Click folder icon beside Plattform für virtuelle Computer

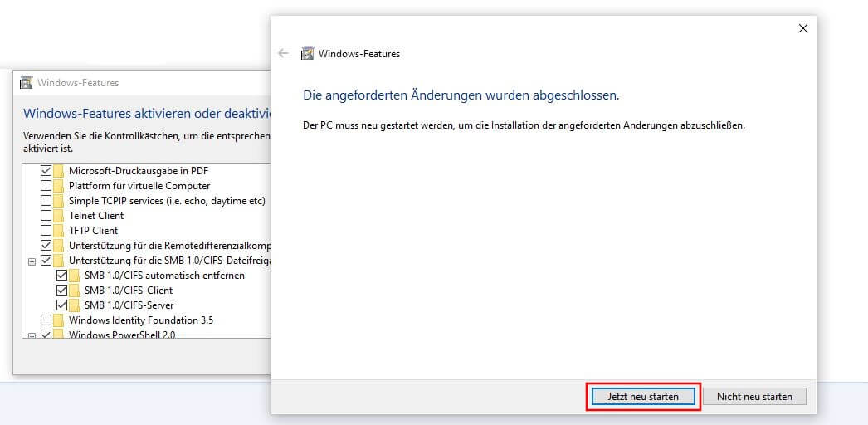click(x=59, y=185)
